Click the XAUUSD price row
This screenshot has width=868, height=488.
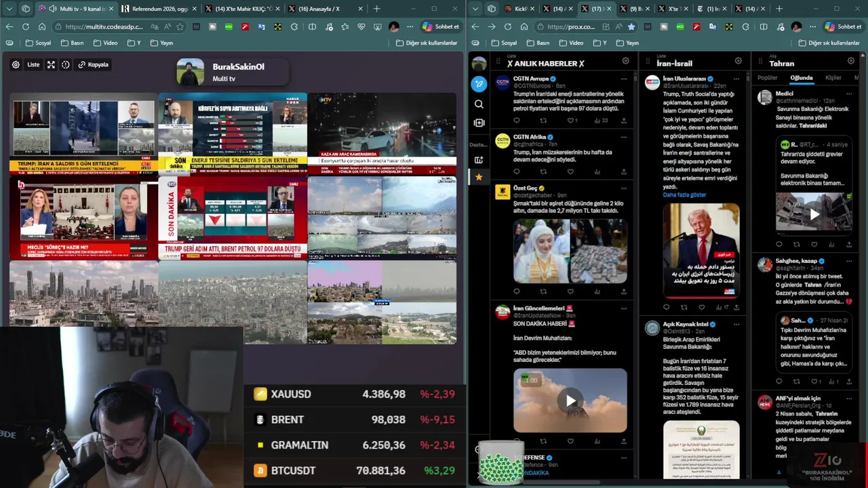click(x=354, y=394)
